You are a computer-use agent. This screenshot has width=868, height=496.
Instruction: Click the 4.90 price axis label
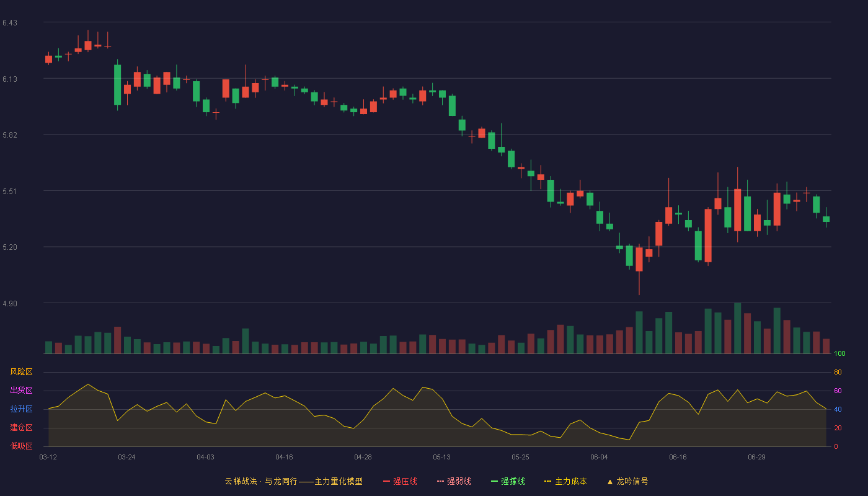click(10, 304)
